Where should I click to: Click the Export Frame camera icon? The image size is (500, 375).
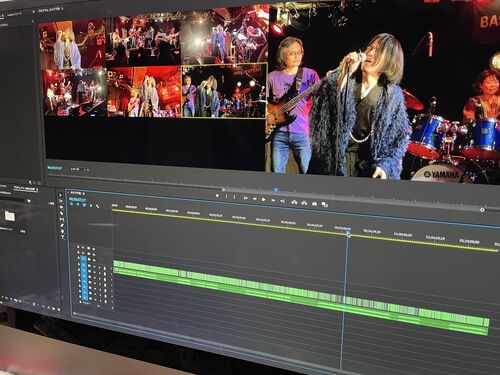pos(314,204)
